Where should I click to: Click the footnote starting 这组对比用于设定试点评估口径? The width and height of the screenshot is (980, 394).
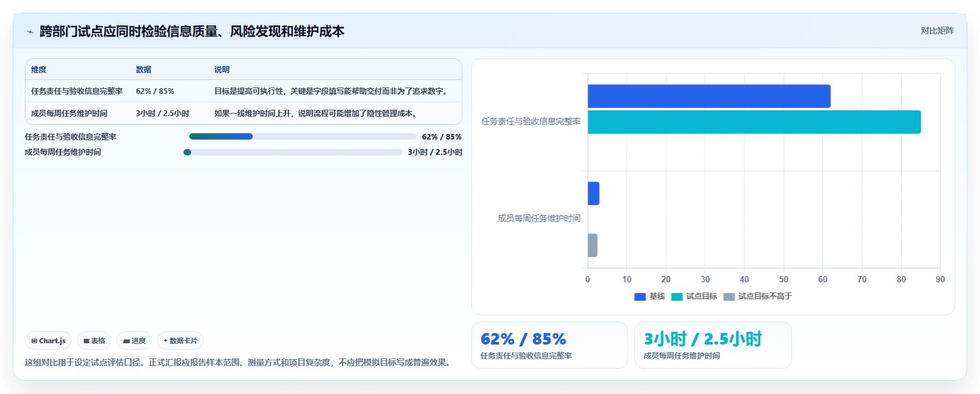pyautogui.click(x=239, y=363)
